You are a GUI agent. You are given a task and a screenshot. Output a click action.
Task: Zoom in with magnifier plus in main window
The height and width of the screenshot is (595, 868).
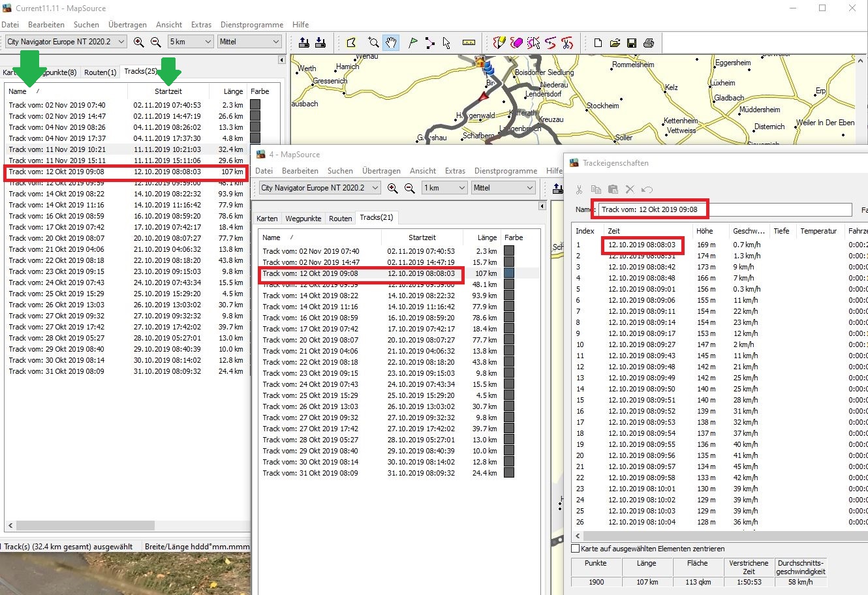click(x=138, y=42)
